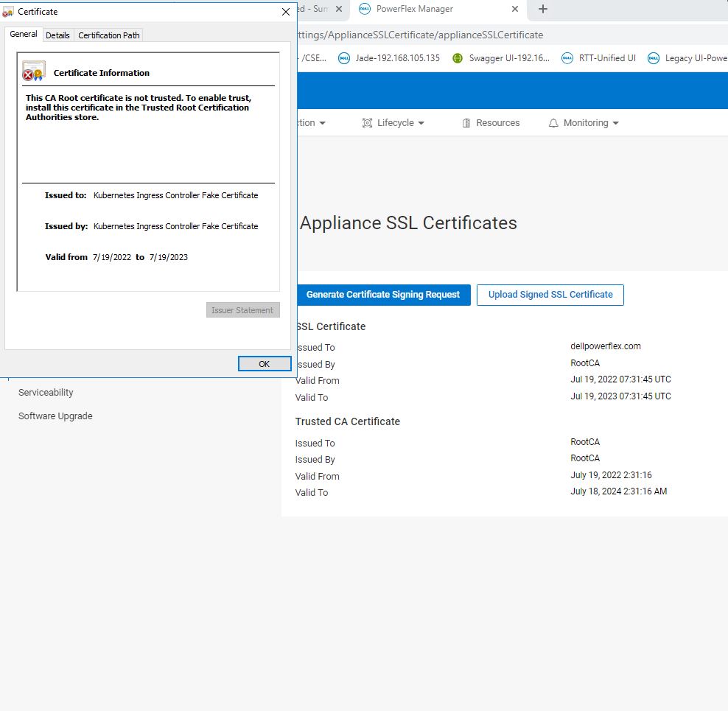Open Software Upgrade in the sidebar
Viewport: 728px width, 711px height.
click(x=55, y=416)
